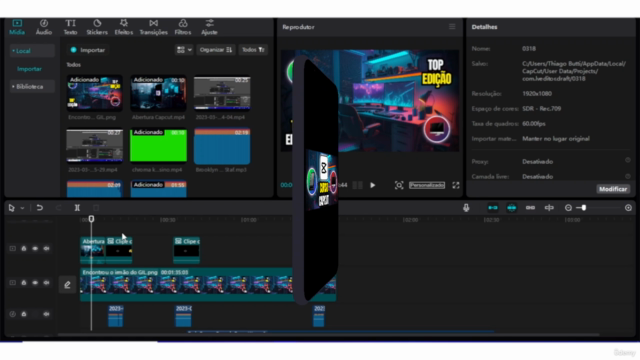Expand the Biblioteca section in sidebar
The height and width of the screenshot is (360, 640).
click(x=32, y=87)
